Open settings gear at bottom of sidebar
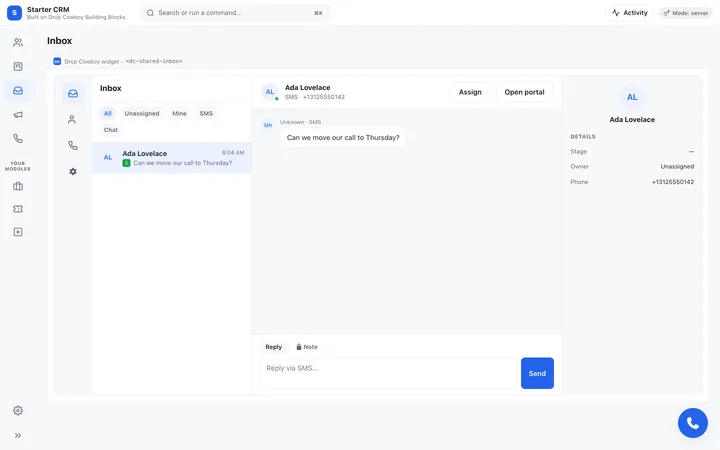Viewport: 720px width, 450px height. [18, 411]
